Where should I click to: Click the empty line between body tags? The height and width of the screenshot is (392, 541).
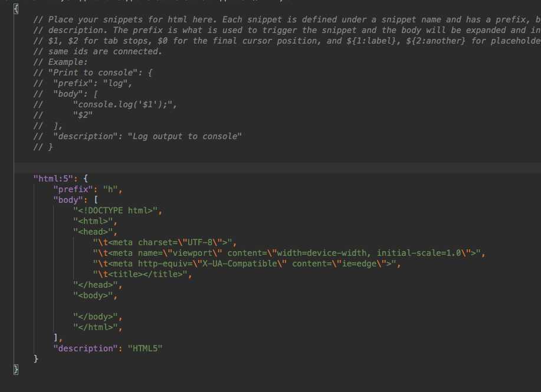[x=277, y=306]
